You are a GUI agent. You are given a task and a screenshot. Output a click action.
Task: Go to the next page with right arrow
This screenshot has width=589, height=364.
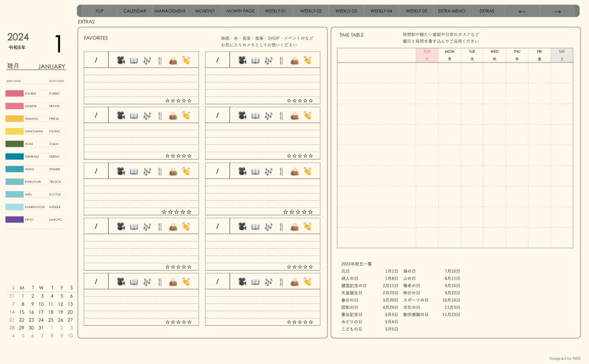pyautogui.click(x=557, y=11)
